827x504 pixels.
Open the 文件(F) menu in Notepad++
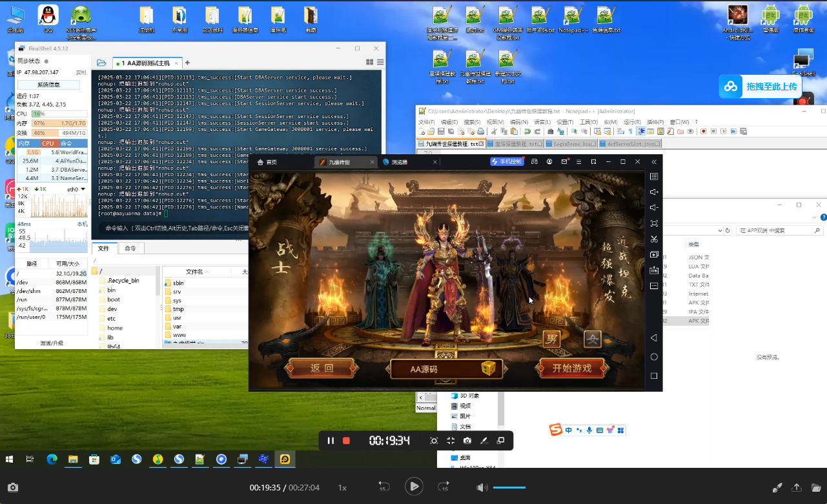426,122
